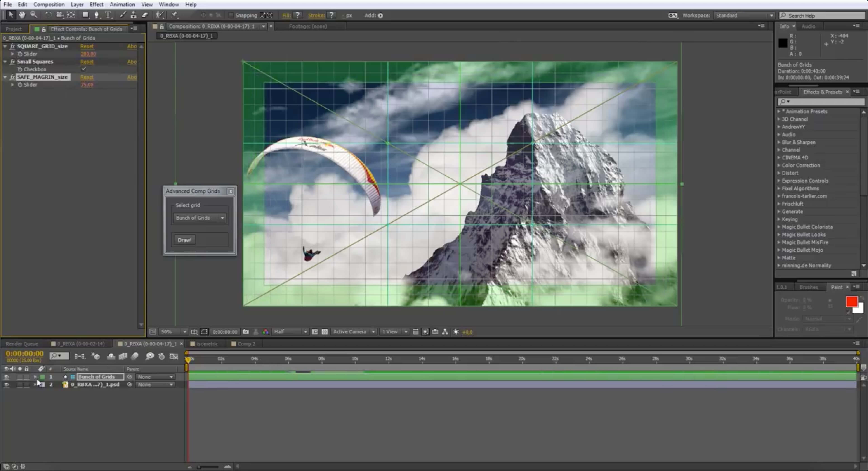Viewport: 868px width, 471px height.
Task: Toggle transparency grid in viewer
Action: click(325, 332)
